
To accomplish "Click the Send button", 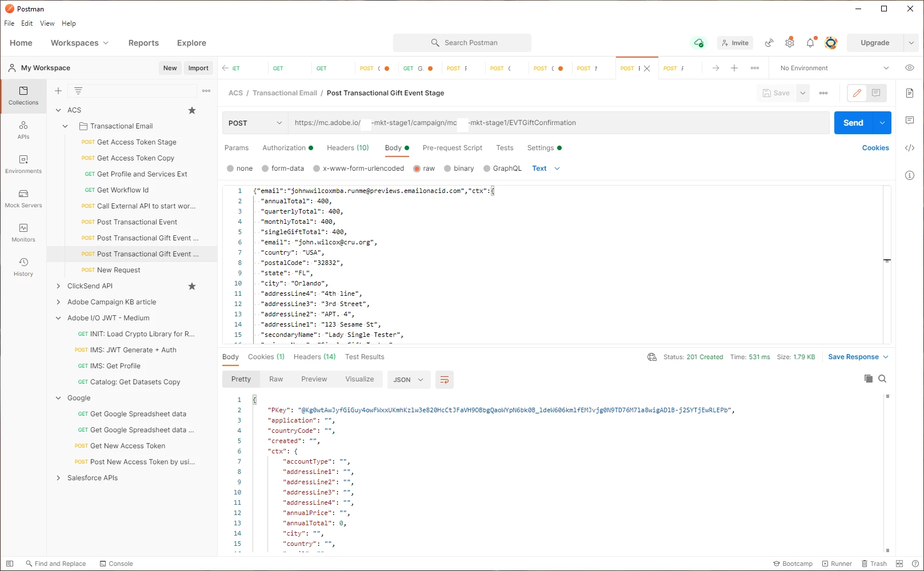I will click(854, 123).
